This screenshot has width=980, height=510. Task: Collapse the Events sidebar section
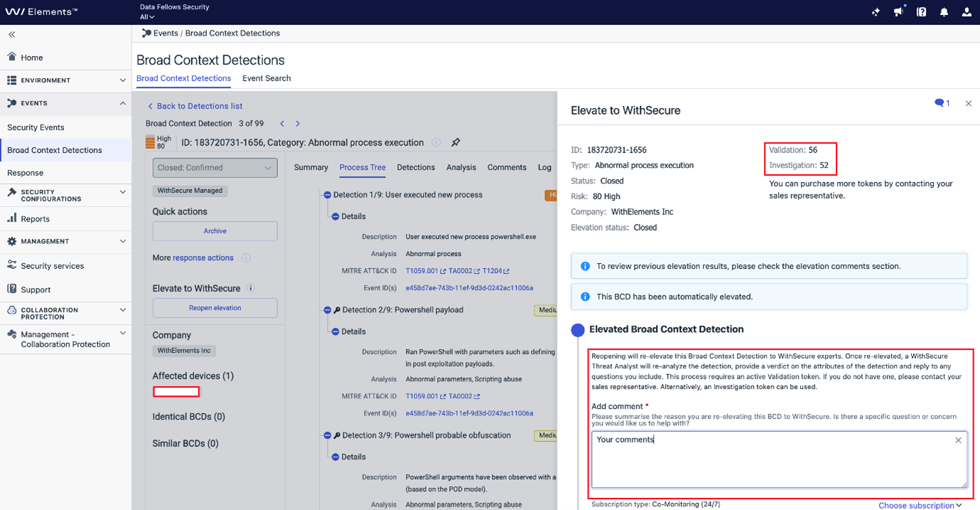[65, 103]
